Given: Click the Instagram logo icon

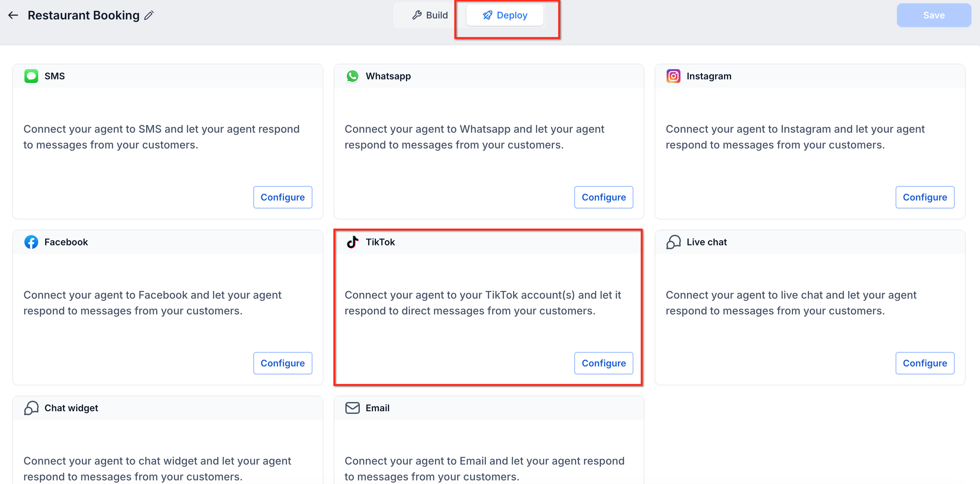Looking at the screenshot, I should tap(673, 76).
